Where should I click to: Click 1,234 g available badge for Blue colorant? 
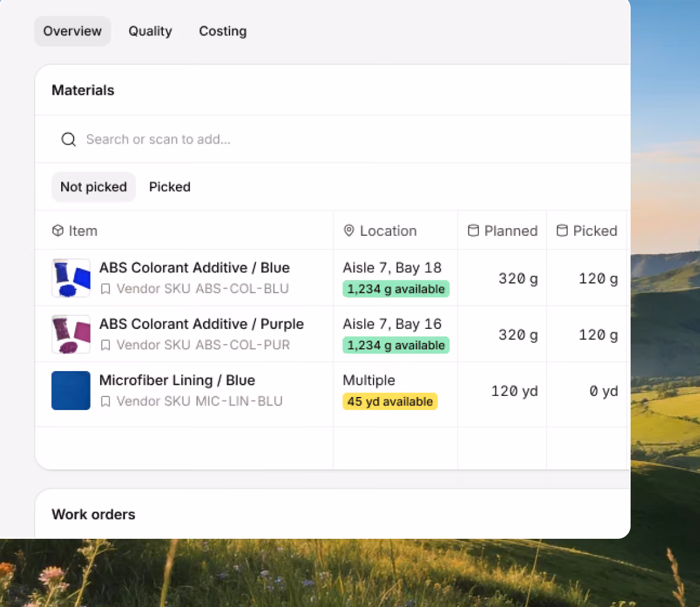(396, 289)
